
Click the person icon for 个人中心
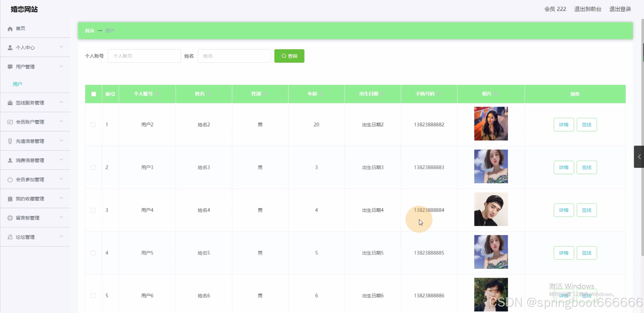coord(10,48)
